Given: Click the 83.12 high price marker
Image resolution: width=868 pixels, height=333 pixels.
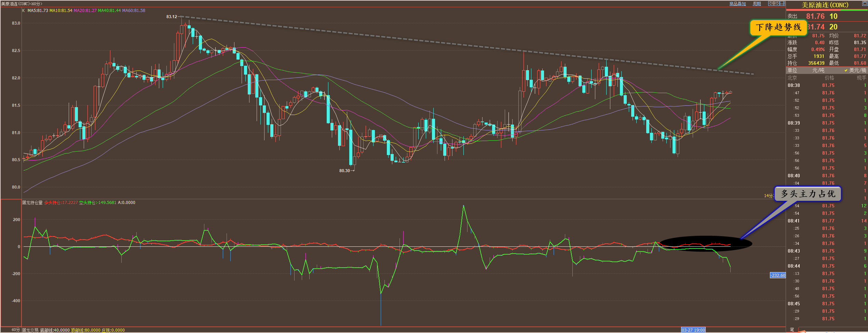Looking at the screenshot, I should (172, 16).
